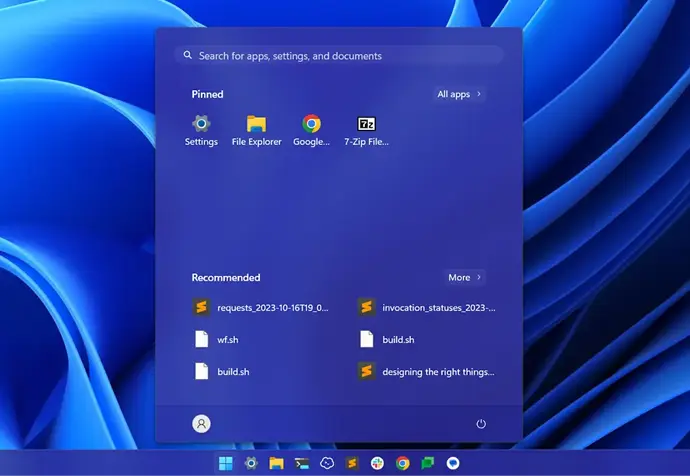The width and height of the screenshot is (690, 476).
Task: Open 'designing the right things' recommended file
Action: pyautogui.click(x=427, y=372)
